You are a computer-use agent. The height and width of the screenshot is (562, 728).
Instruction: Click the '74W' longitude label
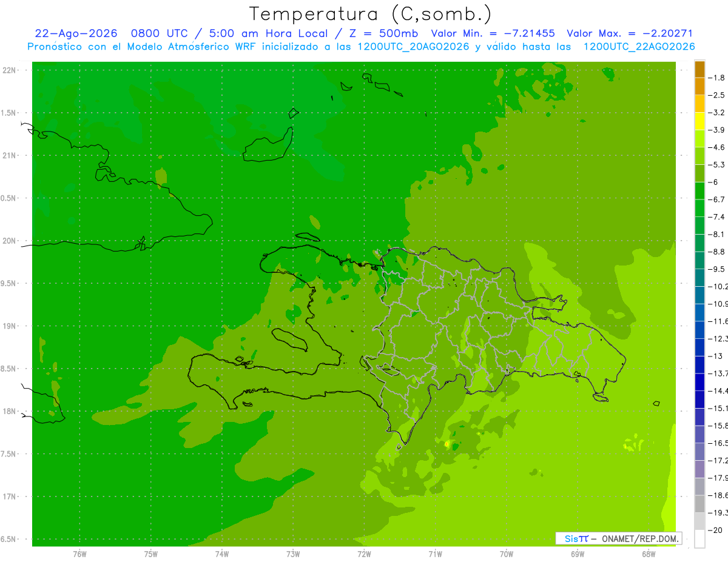click(222, 554)
